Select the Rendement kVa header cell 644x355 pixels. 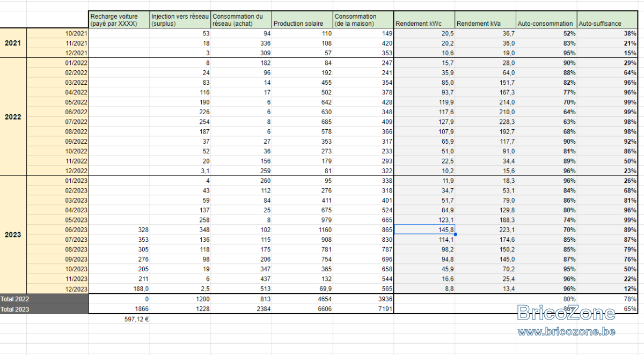(486, 20)
